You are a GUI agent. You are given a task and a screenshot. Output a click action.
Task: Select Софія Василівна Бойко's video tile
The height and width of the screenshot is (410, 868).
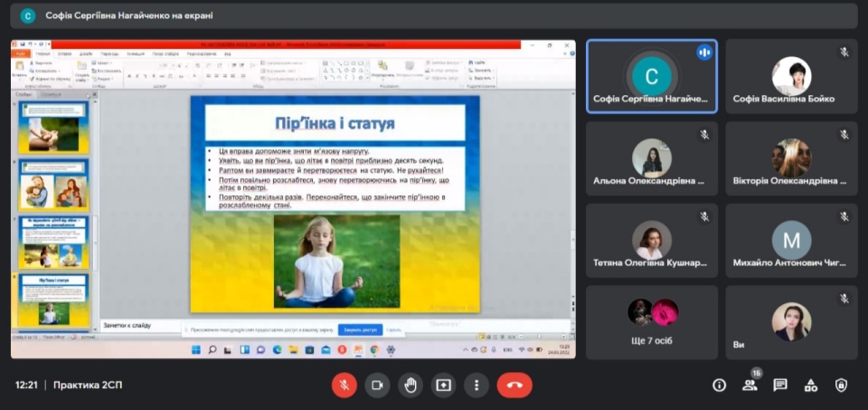791,76
